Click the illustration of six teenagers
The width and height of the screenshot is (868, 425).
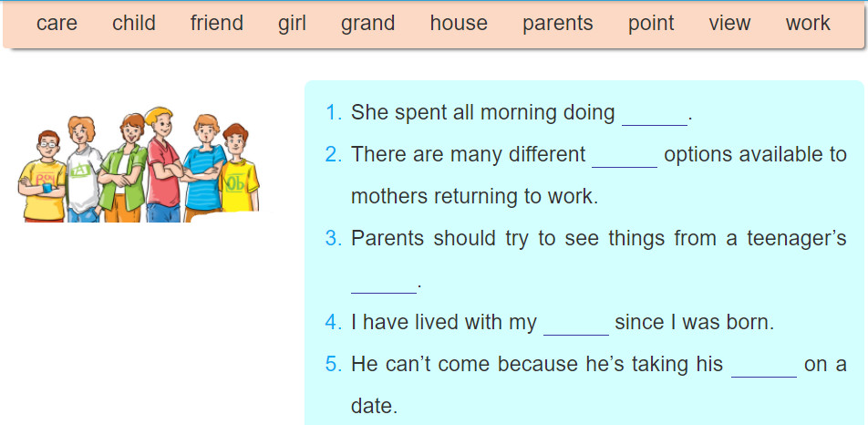coord(139,165)
